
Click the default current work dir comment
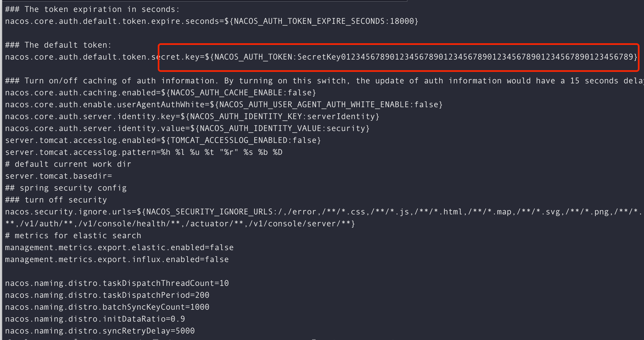pyautogui.click(x=68, y=164)
